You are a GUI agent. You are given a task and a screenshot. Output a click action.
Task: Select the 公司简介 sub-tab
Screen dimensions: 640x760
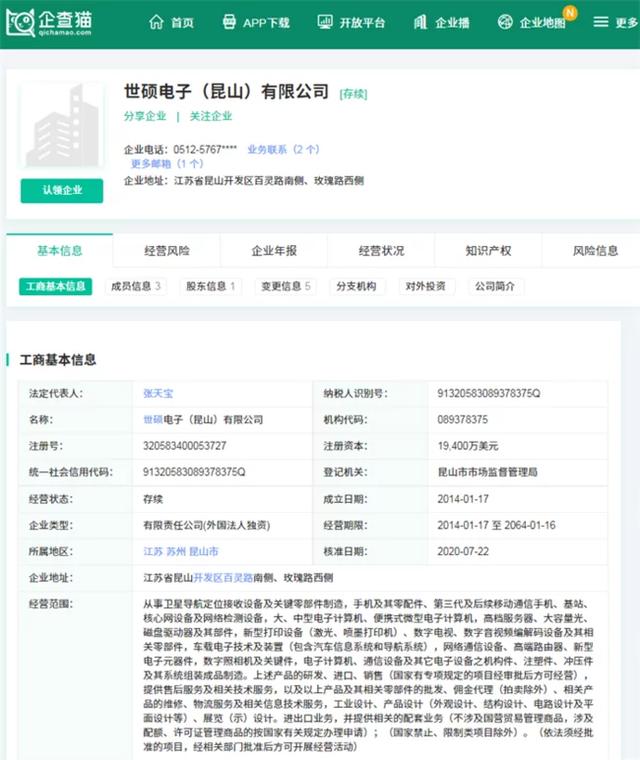coord(495,286)
